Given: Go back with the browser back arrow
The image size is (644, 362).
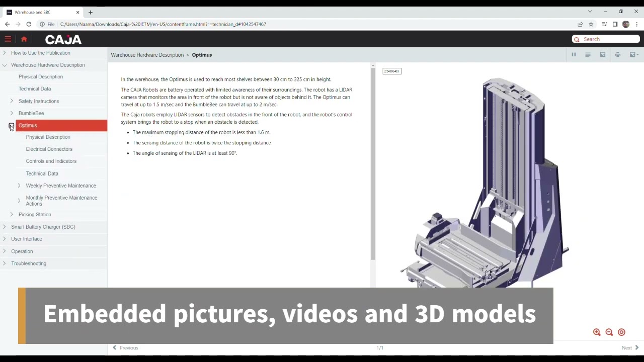Looking at the screenshot, I should click(x=7, y=24).
